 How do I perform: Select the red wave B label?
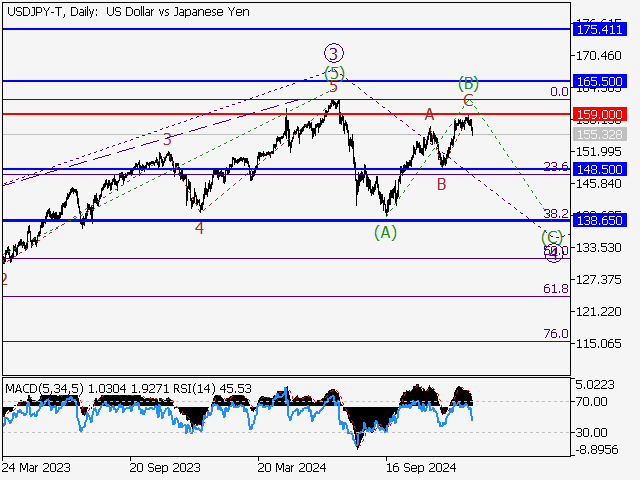tap(440, 184)
